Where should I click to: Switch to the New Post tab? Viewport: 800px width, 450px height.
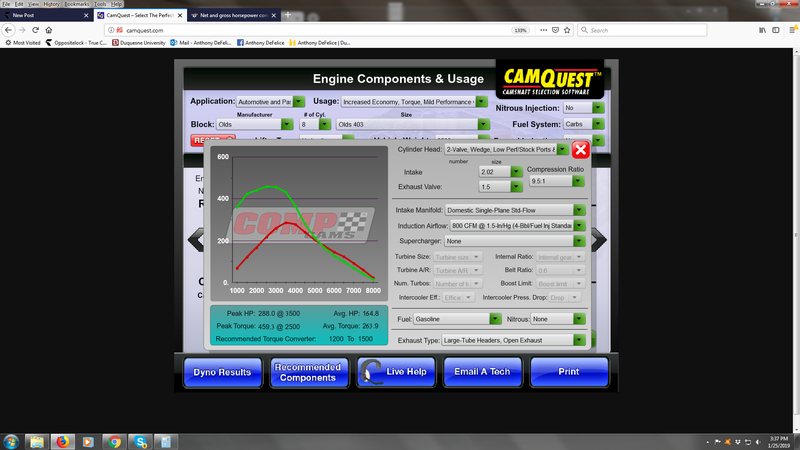point(45,15)
